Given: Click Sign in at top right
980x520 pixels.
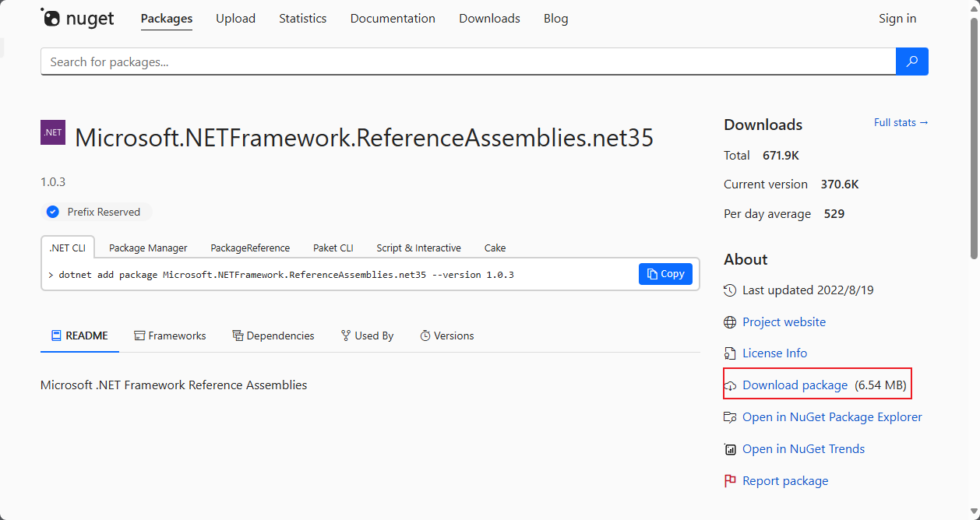Looking at the screenshot, I should pyautogui.click(x=897, y=19).
